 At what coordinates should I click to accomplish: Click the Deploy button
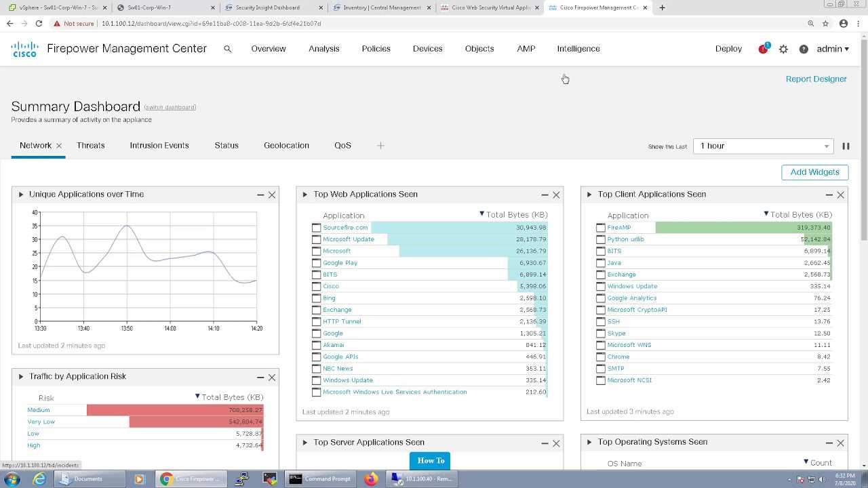click(729, 49)
